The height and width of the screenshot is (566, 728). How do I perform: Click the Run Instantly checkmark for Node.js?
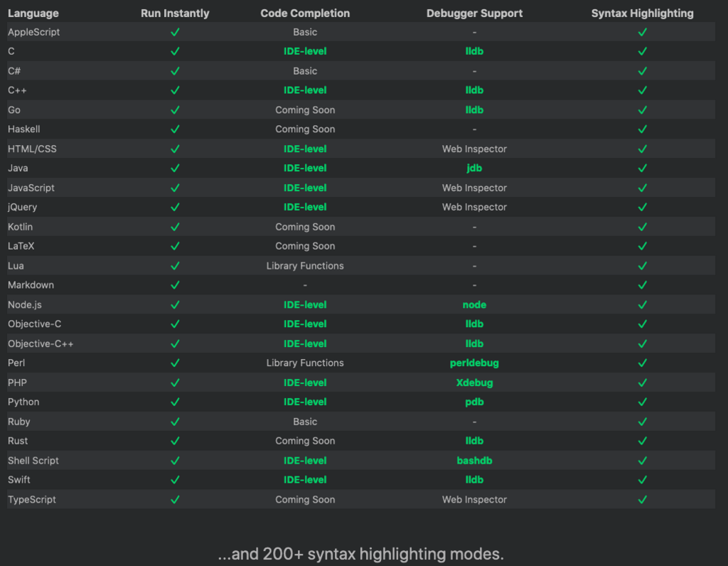tap(175, 305)
